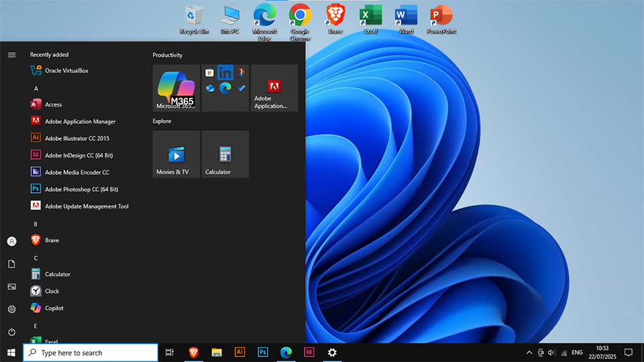This screenshot has height=362, width=644.
Task: Open Microsoft Store in Productivity folder tile
Action: [x=209, y=73]
